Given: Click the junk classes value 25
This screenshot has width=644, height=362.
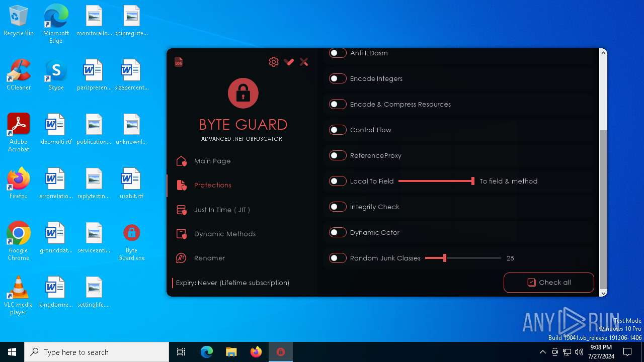Looking at the screenshot, I should coord(510,258).
